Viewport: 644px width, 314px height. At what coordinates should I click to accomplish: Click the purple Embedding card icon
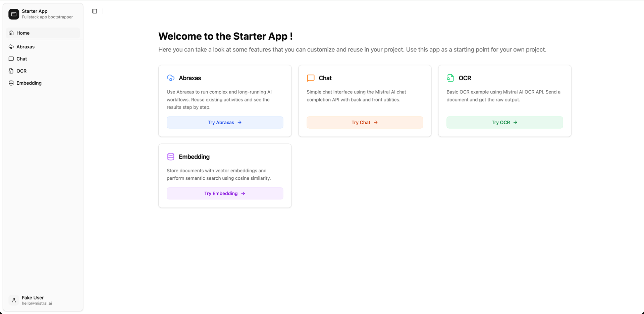(x=171, y=157)
